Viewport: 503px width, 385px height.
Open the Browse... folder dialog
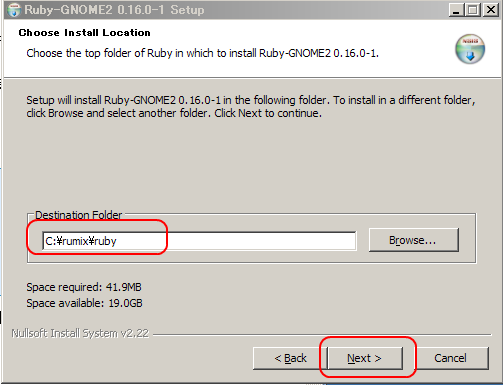point(414,240)
